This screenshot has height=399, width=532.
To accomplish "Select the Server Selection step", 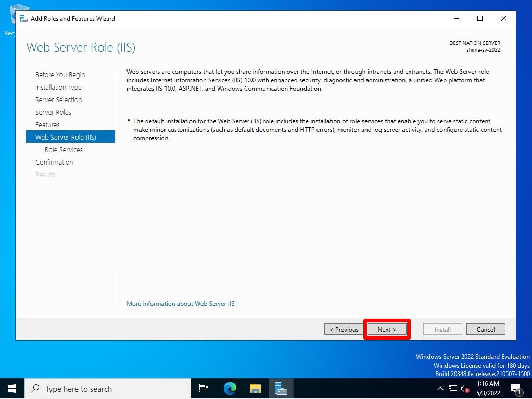I will click(59, 100).
